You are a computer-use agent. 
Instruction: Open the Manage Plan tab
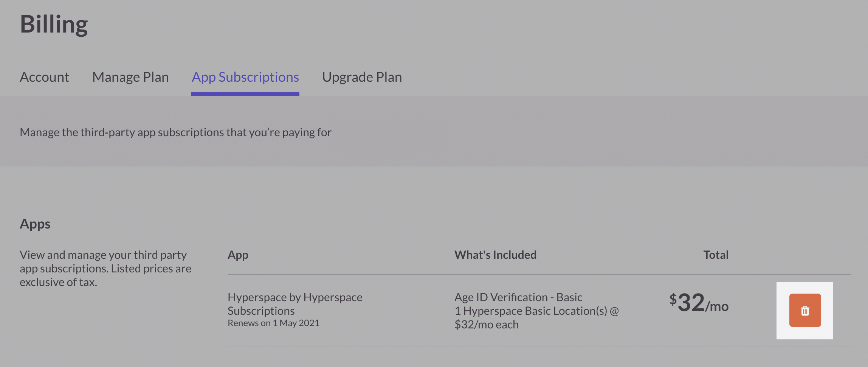130,77
